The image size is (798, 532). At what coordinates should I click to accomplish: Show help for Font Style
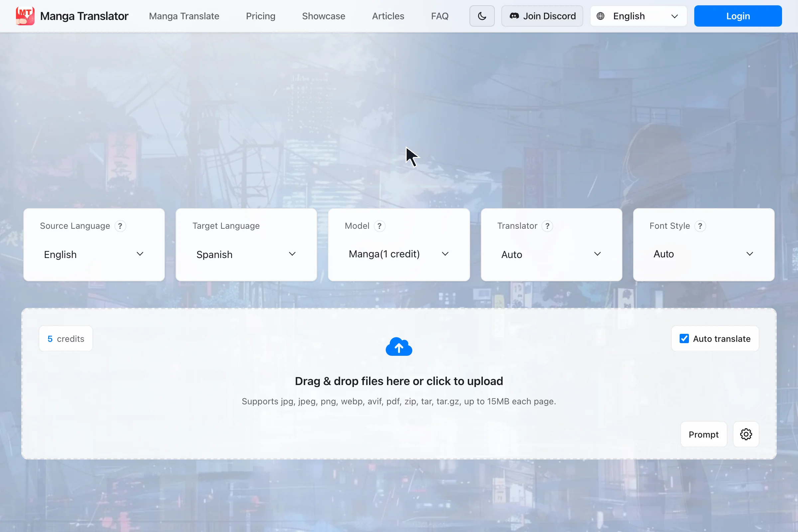point(700,226)
